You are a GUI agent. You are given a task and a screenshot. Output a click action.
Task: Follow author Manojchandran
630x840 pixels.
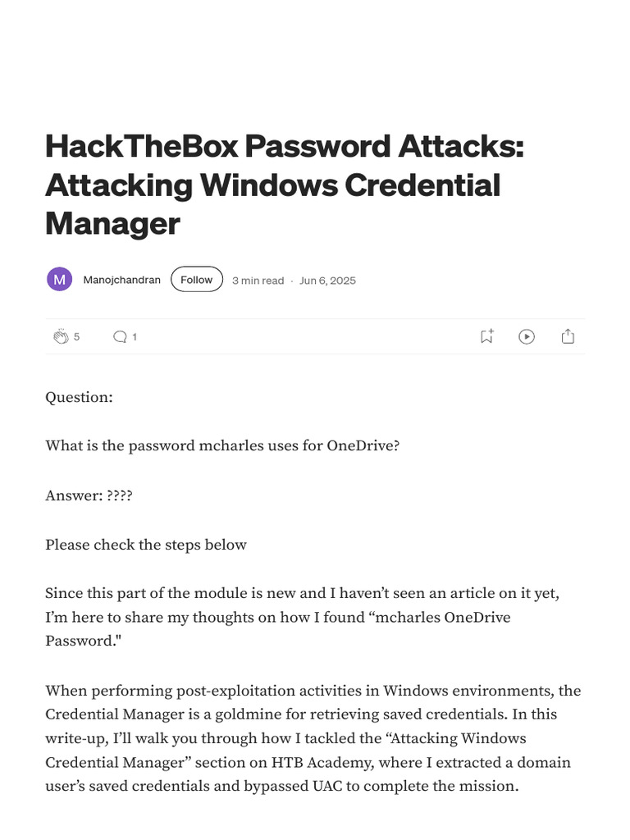click(197, 280)
